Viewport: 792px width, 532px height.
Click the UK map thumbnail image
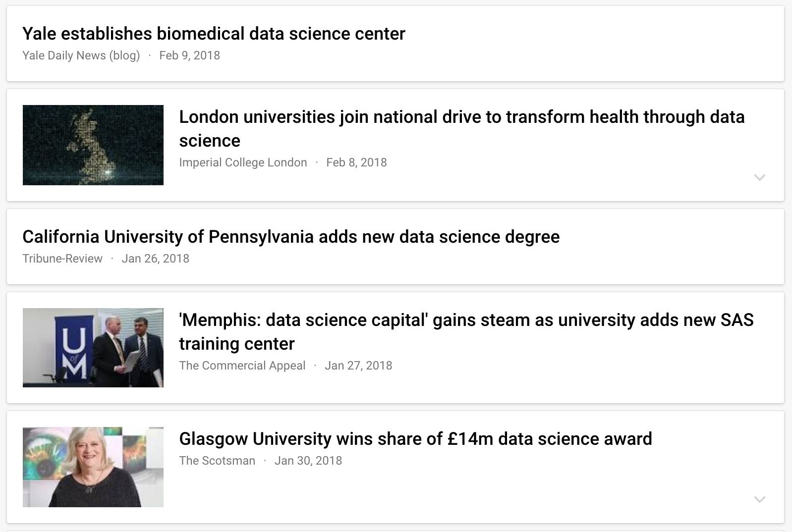pyautogui.click(x=93, y=145)
